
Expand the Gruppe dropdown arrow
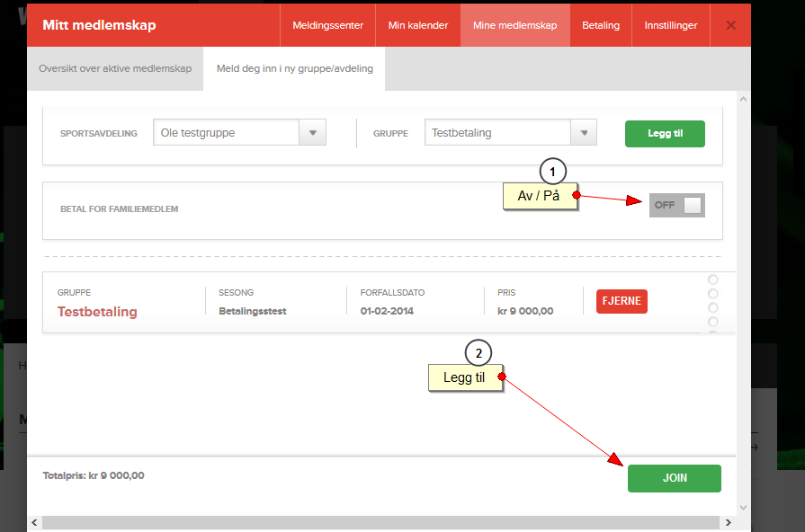(584, 133)
